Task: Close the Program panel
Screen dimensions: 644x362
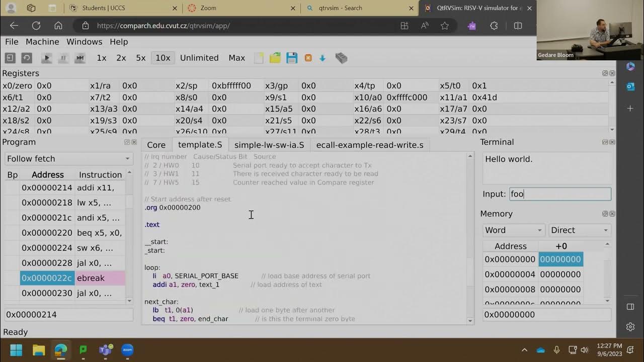Action: pyautogui.click(x=134, y=142)
